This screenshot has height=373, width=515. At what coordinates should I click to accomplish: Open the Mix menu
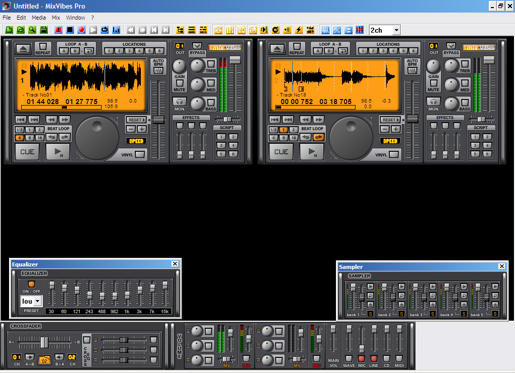pyautogui.click(x=56, y=18)
